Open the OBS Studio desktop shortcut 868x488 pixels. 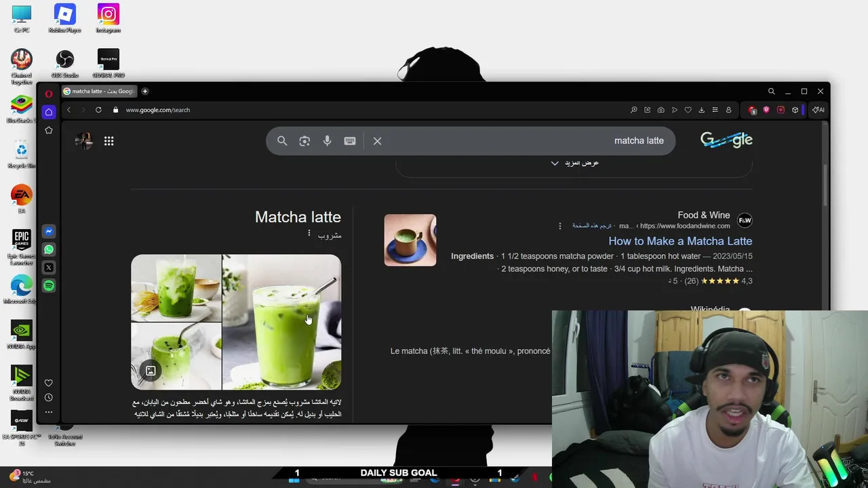(64, 64)
